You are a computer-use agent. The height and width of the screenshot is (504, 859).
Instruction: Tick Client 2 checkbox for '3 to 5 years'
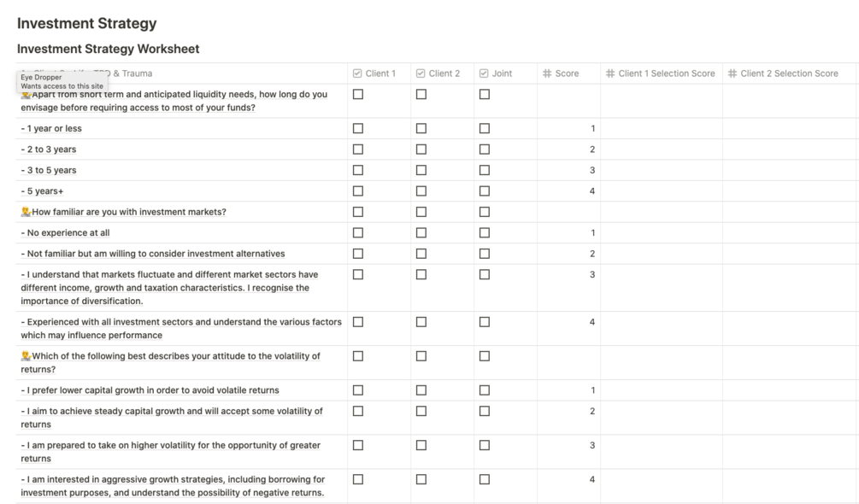tap(421, 170)
